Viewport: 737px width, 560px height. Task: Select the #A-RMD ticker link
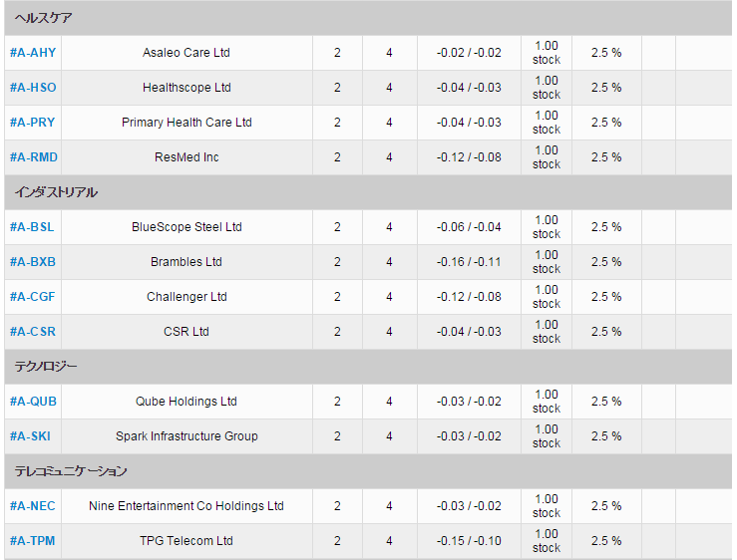coord(34,156)
